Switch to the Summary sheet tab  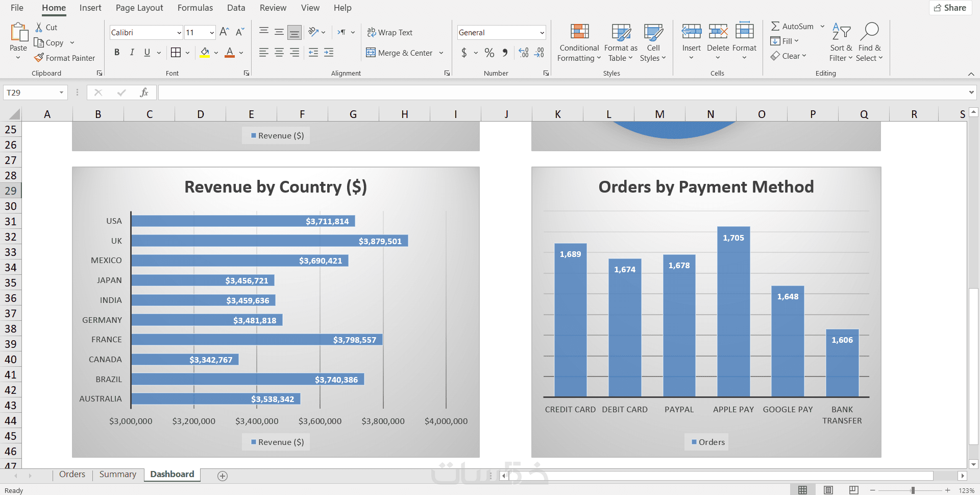118,475
